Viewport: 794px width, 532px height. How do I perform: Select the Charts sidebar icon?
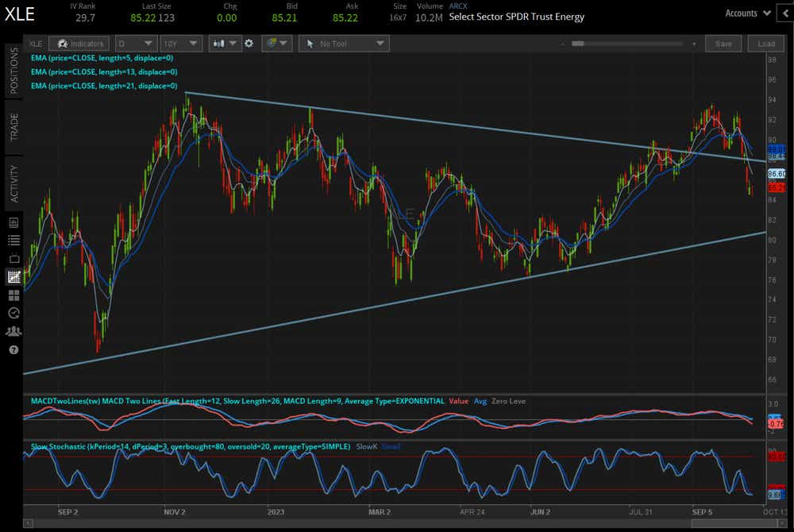coord(13,276)
